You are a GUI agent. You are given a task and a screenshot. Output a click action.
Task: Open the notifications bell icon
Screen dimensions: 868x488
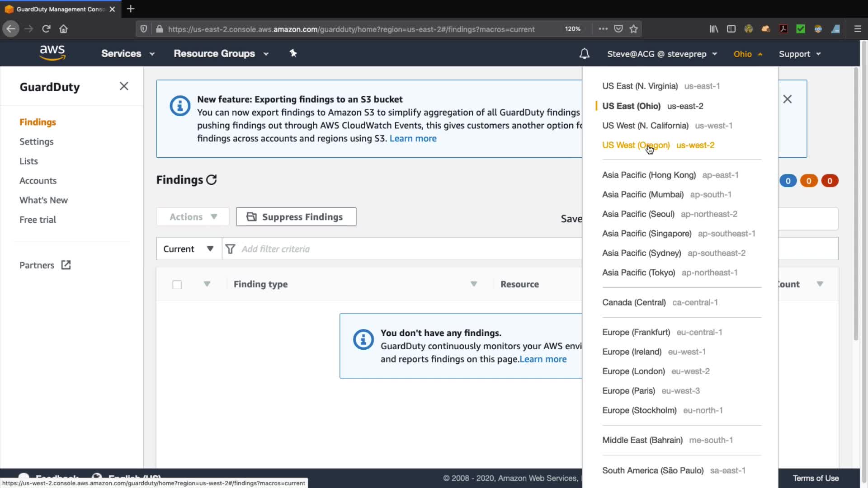click(x=584, y=54)
